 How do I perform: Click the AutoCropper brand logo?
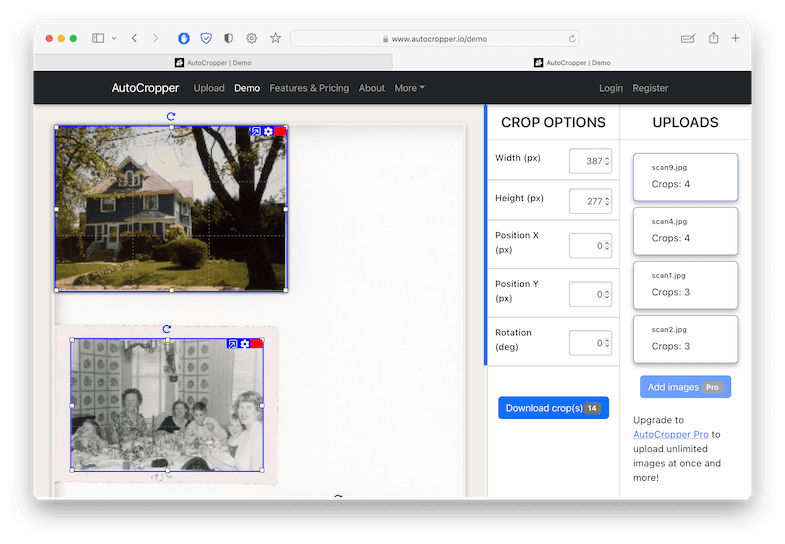pyautogui.click(x=145, y=88)
